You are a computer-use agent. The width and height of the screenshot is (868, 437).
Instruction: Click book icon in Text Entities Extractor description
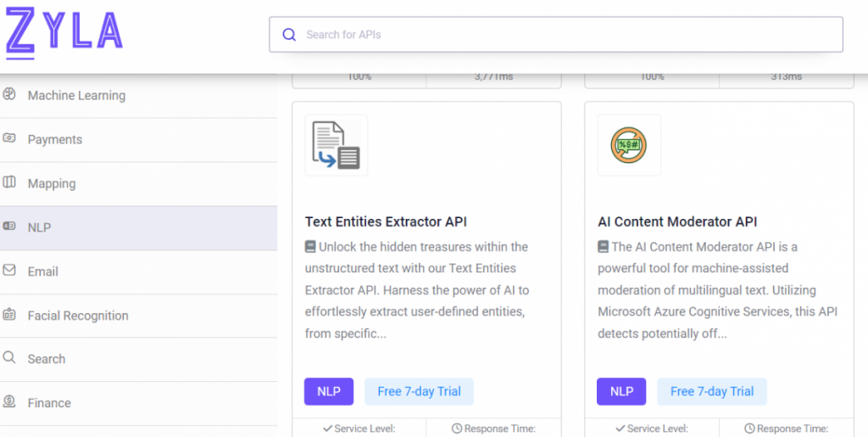(310, 246)
